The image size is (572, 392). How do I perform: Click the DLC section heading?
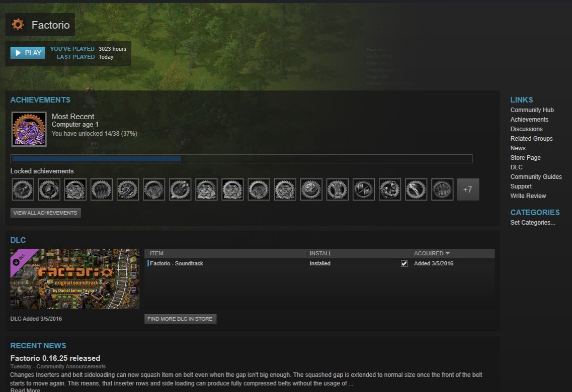[x=18, y=240]
